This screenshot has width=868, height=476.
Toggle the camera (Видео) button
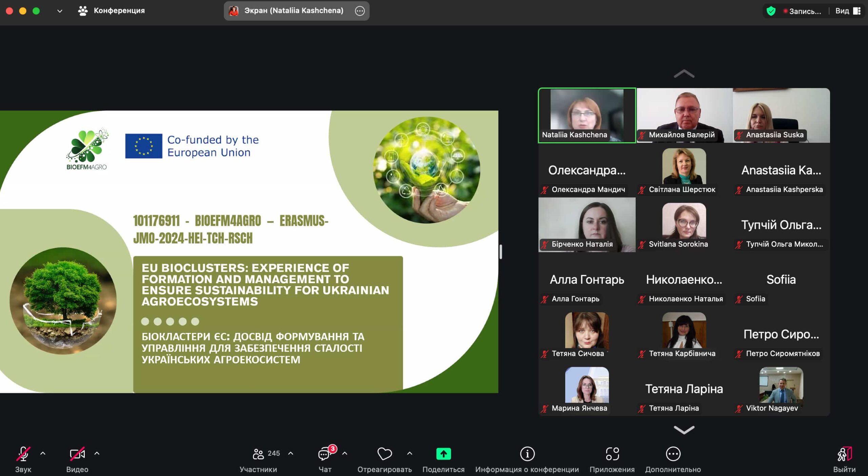[77, 459]
